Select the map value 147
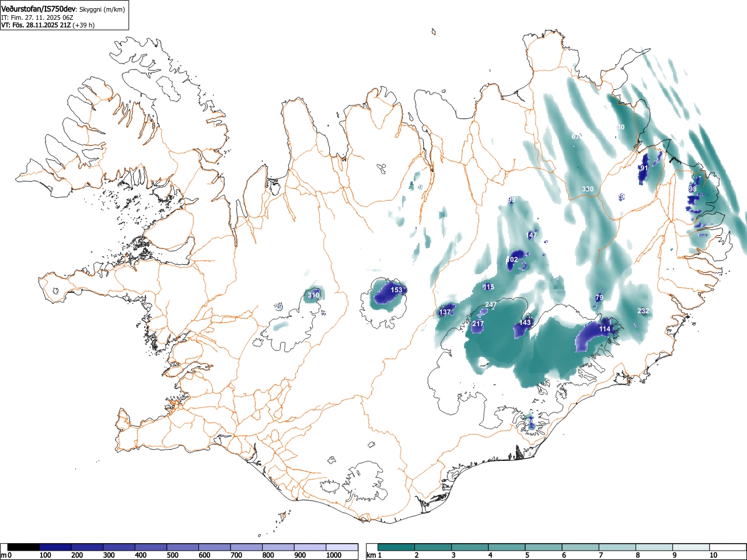 (x=531, y=236)
